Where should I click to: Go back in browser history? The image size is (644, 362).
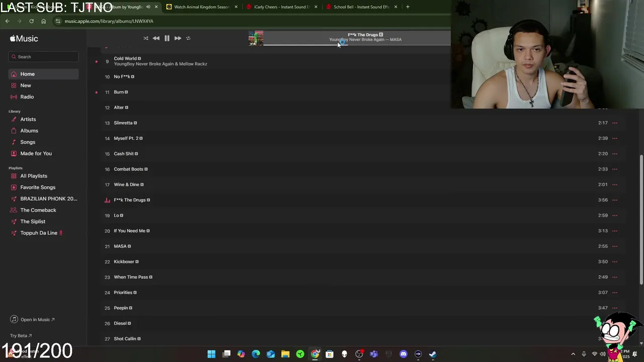click(x=7, y=21)
